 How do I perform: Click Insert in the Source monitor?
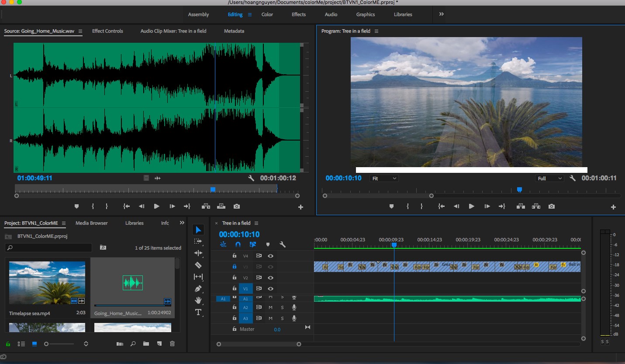[206, 206]
